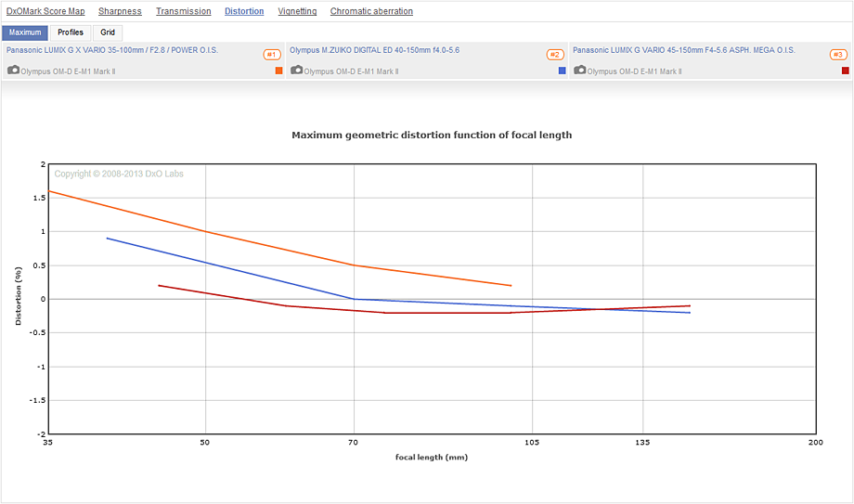This screenshot has width=854, height=504.
Task: Click the 70 focal length tick label
Action: pos(354,443)
